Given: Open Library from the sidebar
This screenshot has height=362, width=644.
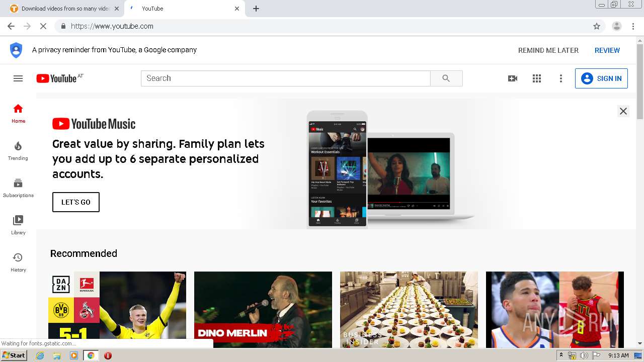Looking at the screenshot, I should (x=18, y=225).
